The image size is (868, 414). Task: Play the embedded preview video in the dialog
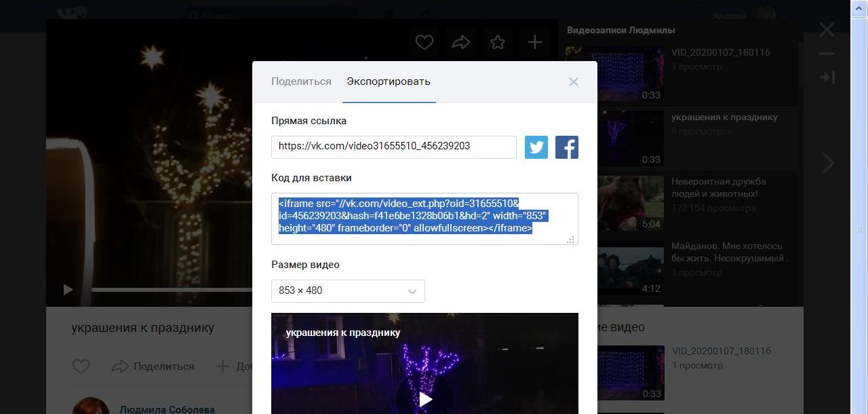click(425, 399)
